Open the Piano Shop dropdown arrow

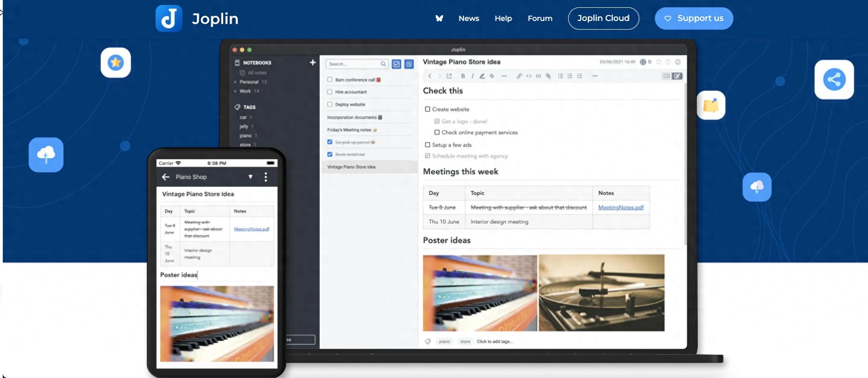(x=250, y=177)
